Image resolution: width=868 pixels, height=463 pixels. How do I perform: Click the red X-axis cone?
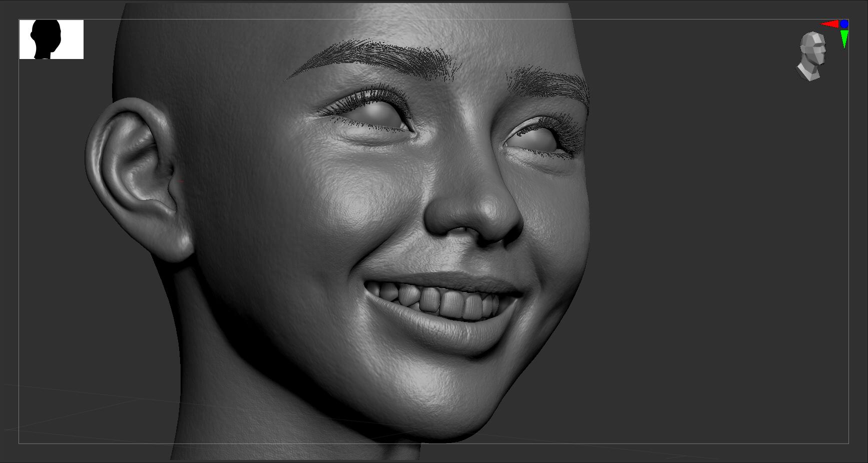(830, 24)
